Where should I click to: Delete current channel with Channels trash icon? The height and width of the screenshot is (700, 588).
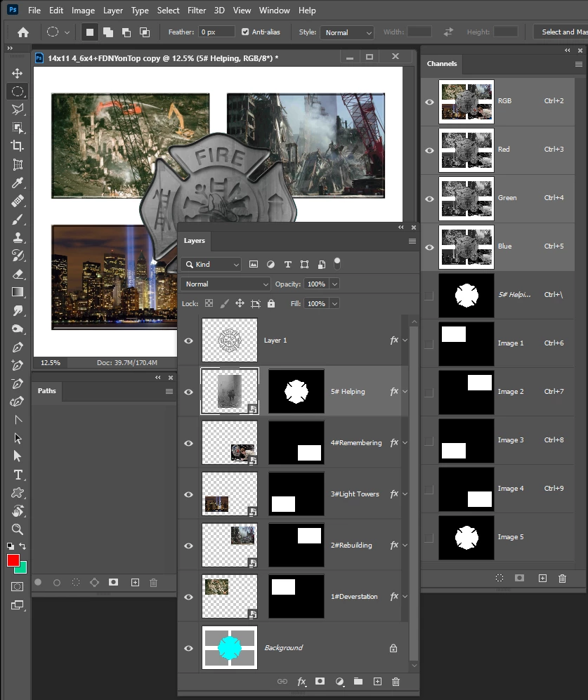[562, 578]
